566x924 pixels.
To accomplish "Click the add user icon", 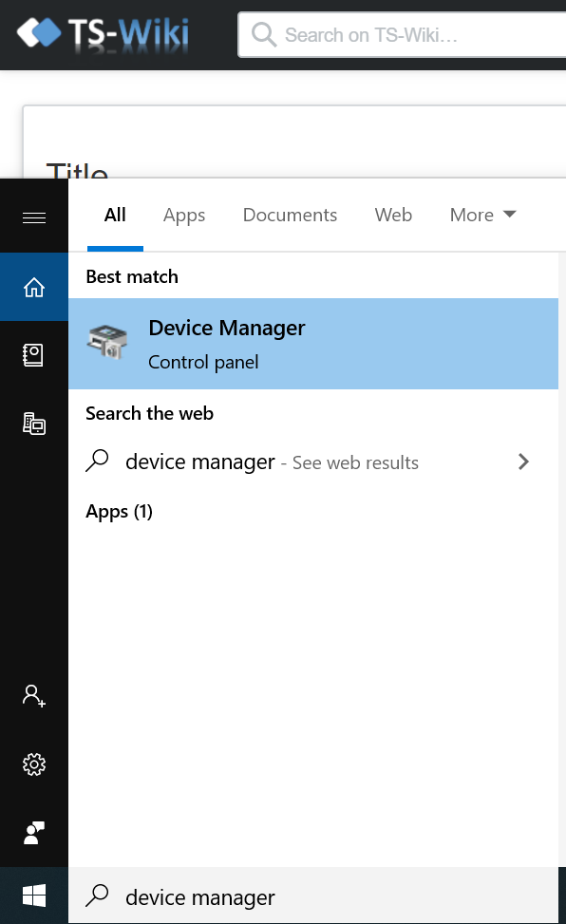I will click(33, 695).
